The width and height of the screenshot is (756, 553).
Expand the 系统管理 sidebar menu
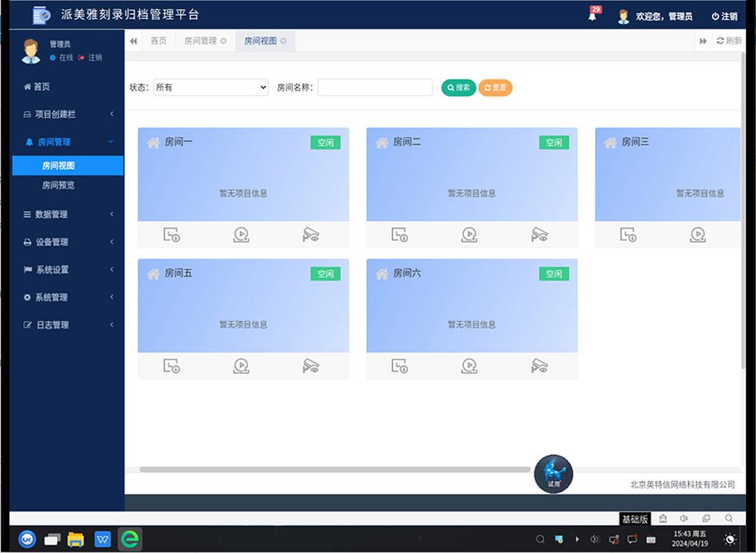[x=66, y=297]
